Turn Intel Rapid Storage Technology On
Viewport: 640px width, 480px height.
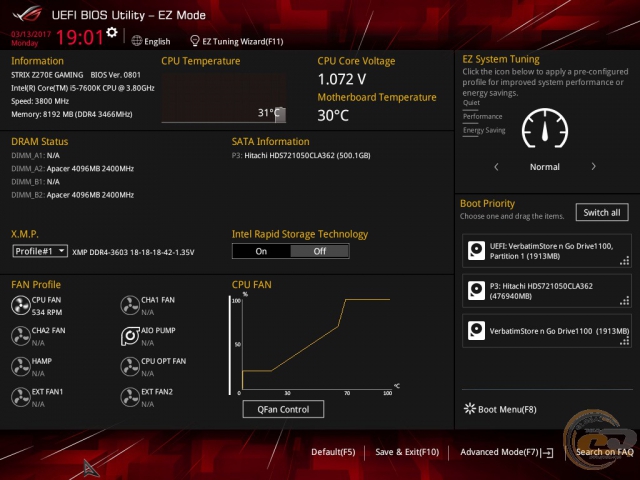point(261,251)
